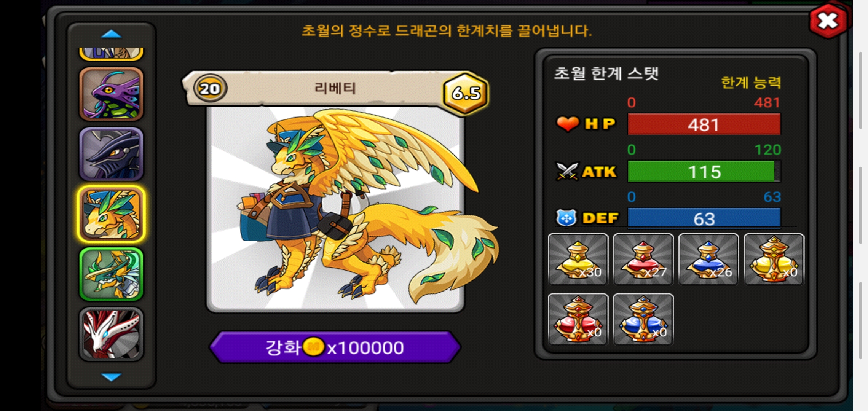The image size is (868, 411).
Task: Choose the green-framed dragon portrait
Action: tap(111, 274)
